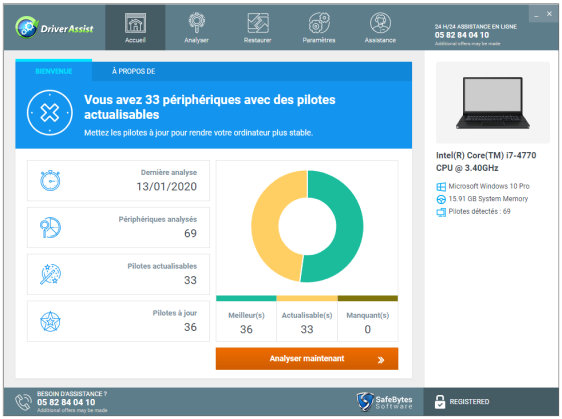Click the Pilotes actualisables wand icon
The height and width of the screenshot is (419, 562).
[x=50, y=274]
